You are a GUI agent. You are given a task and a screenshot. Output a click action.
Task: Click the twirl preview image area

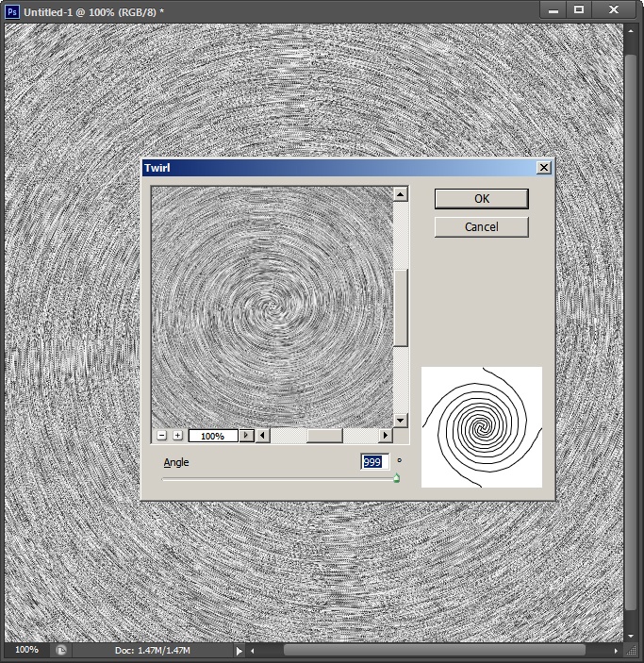point(272,307)
